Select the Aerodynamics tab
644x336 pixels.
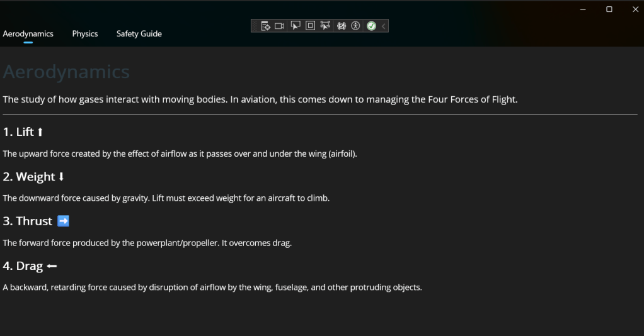click(x=28, y=33)
